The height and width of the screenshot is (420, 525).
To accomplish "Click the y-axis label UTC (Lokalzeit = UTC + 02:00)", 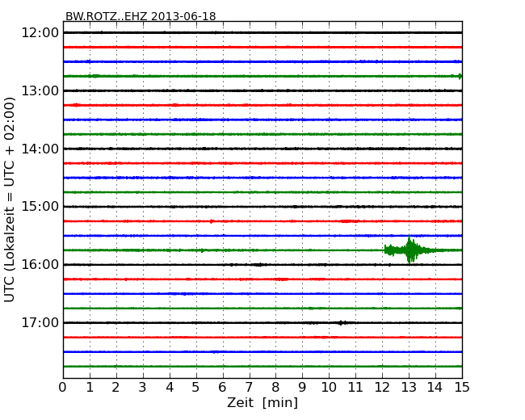I will 10,199.
